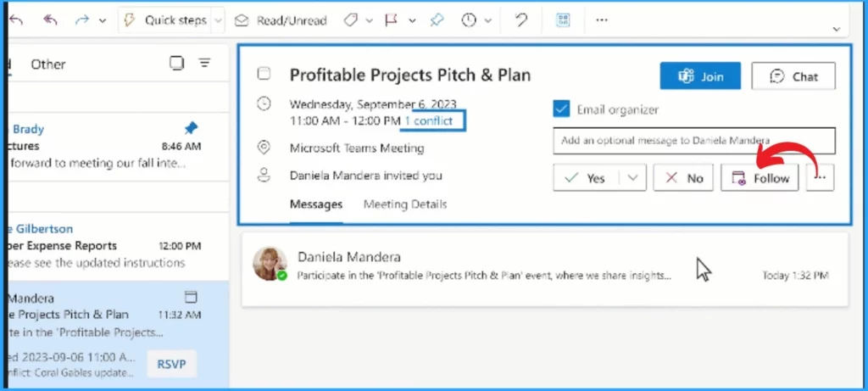
Task: Click the Profitable Projects Pitch & Plan heading
Action: [410, 75]
